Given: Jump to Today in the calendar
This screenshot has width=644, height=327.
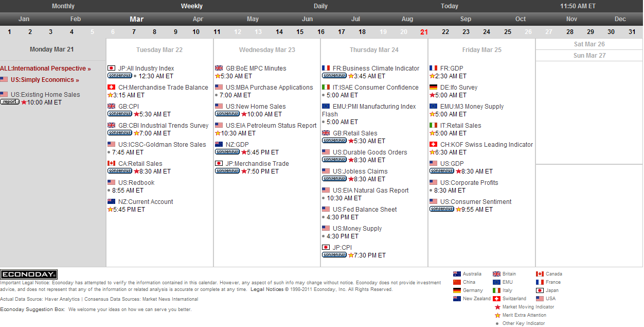Looking at the screenshot, I should tap(449, 6).
